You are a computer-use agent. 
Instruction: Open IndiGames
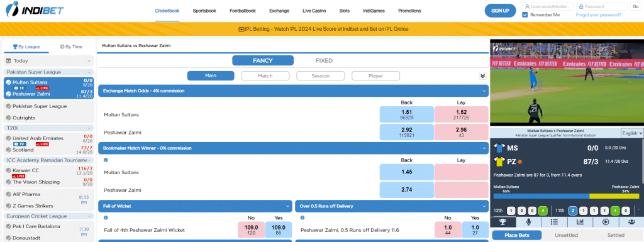click(374, 11)
